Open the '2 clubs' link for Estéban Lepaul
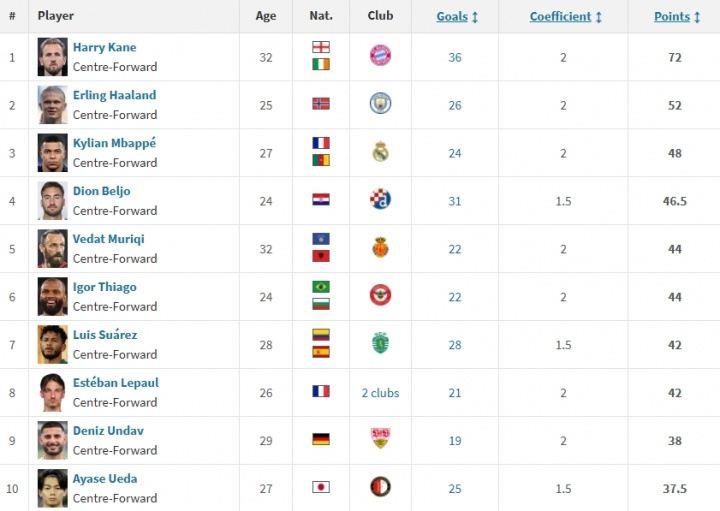The height and width of the screenshot is (511, 720). tap(380, 393)
